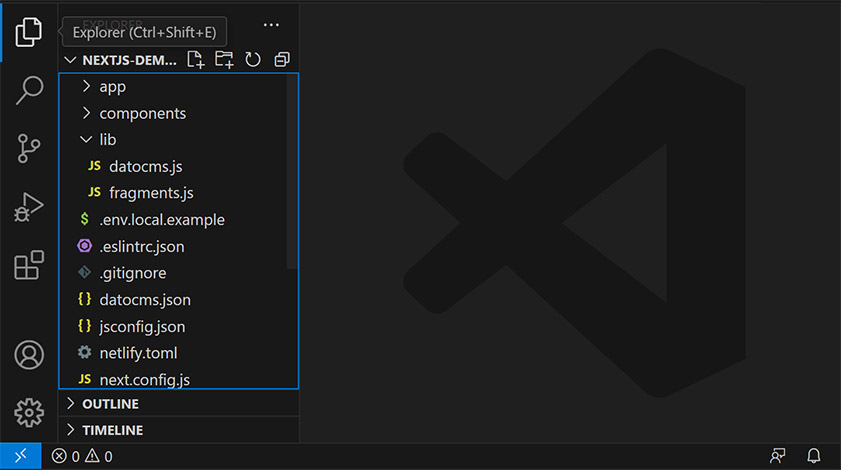Expand the OUTLINE section
The width and height of the screenshot is (841, 470).
pyautogui.click(x=178, y=403)
